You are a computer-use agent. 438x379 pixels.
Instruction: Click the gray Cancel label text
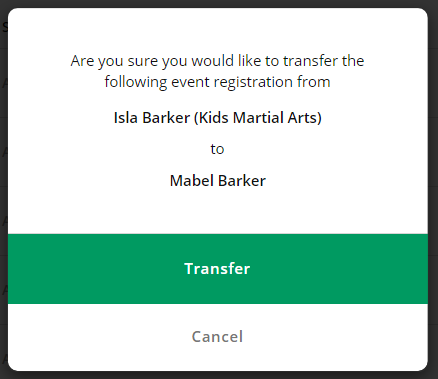coord(217,337)
